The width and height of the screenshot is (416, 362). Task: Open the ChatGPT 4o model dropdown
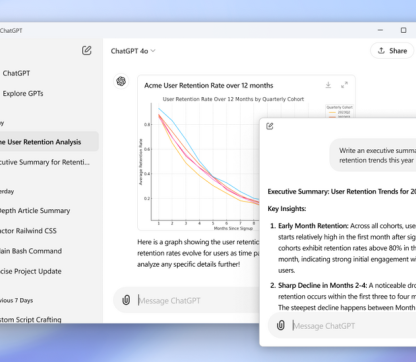tap(133, 51)
